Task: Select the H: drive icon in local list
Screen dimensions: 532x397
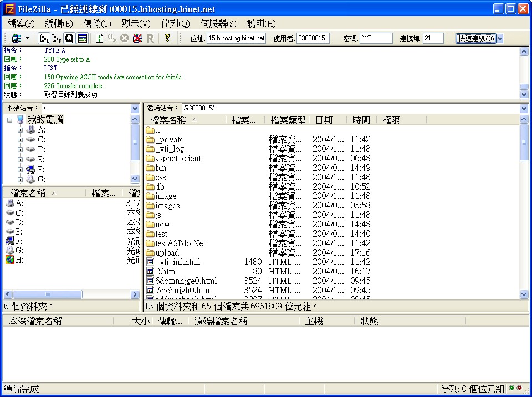Action: point(10,260)
